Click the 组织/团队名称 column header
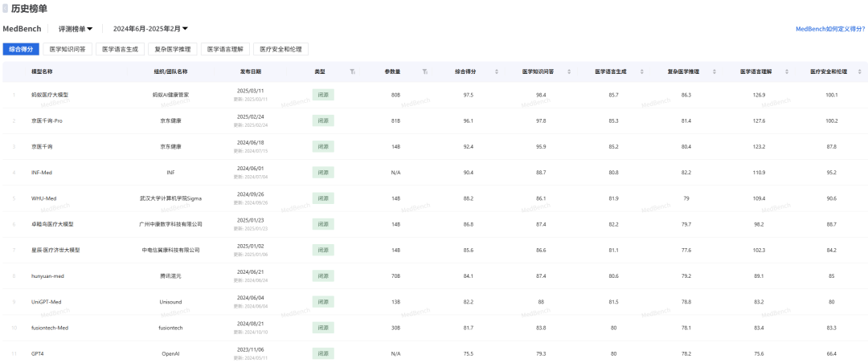The height and width of the screenshot is (363, 868). 170,71
